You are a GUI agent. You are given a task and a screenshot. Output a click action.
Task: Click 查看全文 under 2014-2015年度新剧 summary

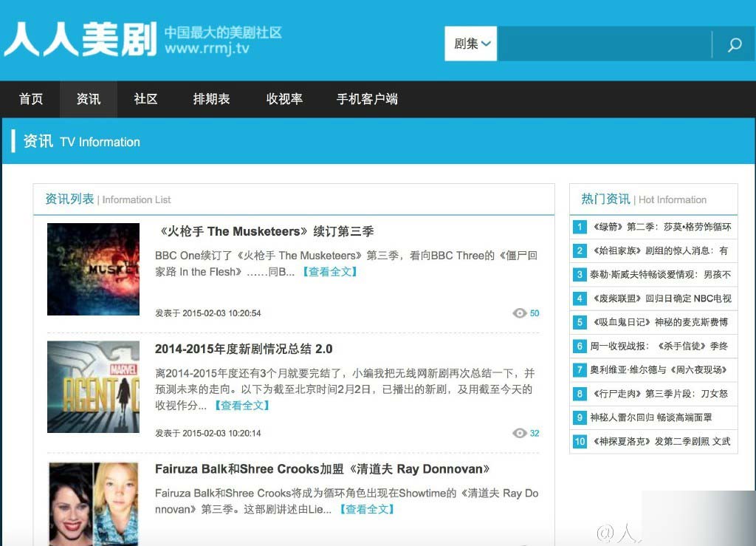[242, 405]
